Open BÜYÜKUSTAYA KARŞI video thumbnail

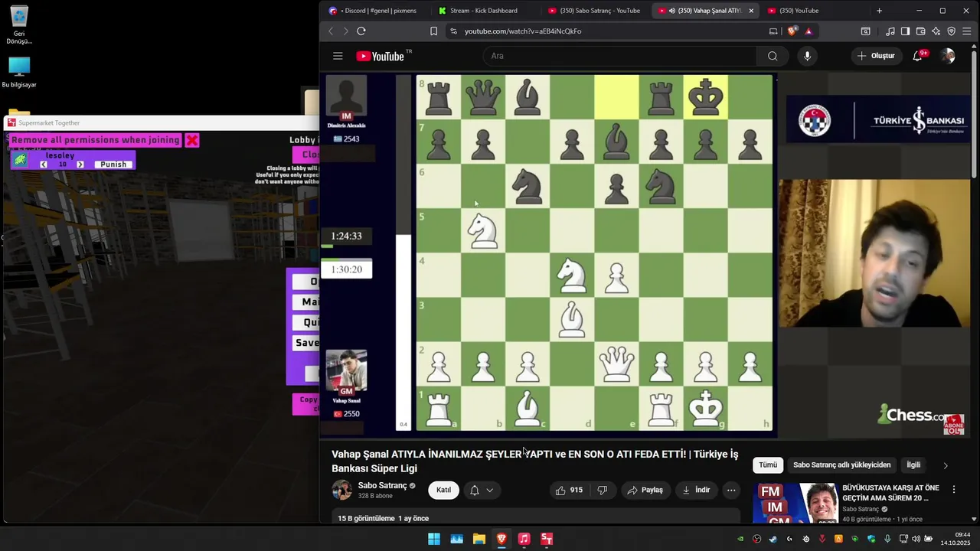(x=795, y=503)
